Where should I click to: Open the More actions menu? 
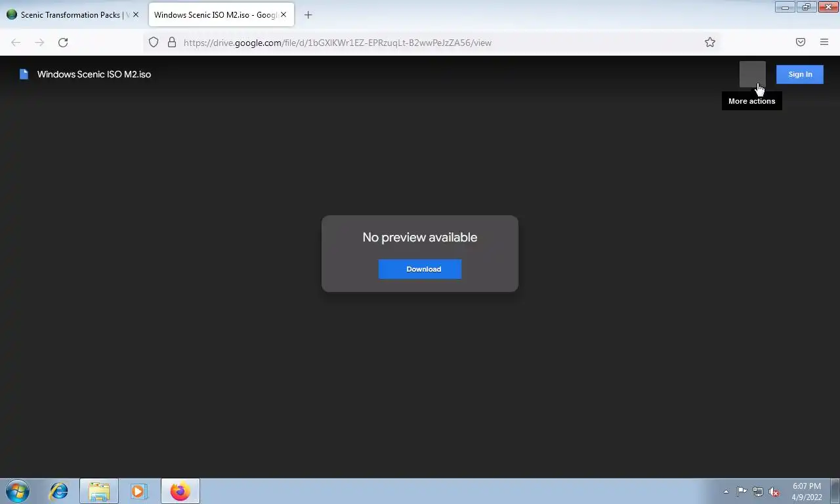pyautogui.click(x=752, y=74)
